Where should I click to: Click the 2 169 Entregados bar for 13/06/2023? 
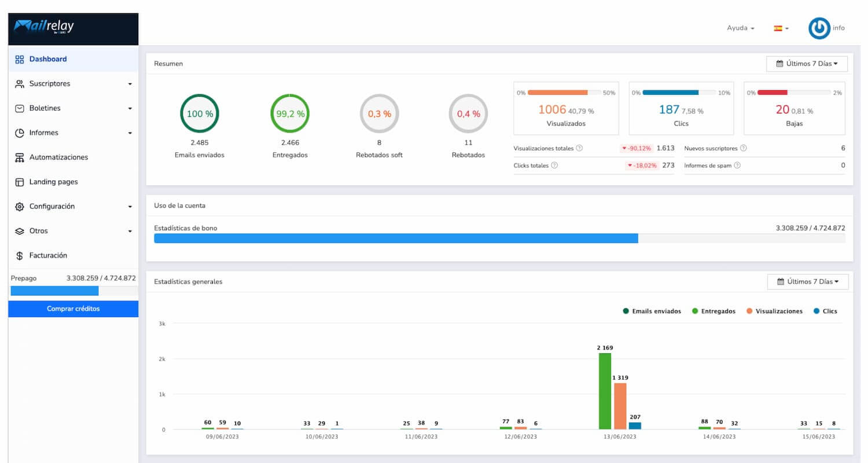click(605, 391)
